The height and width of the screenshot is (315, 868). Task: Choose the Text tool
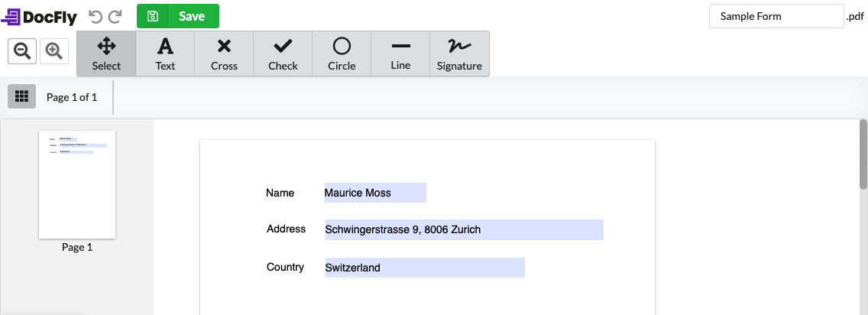(x=165, y=54)
